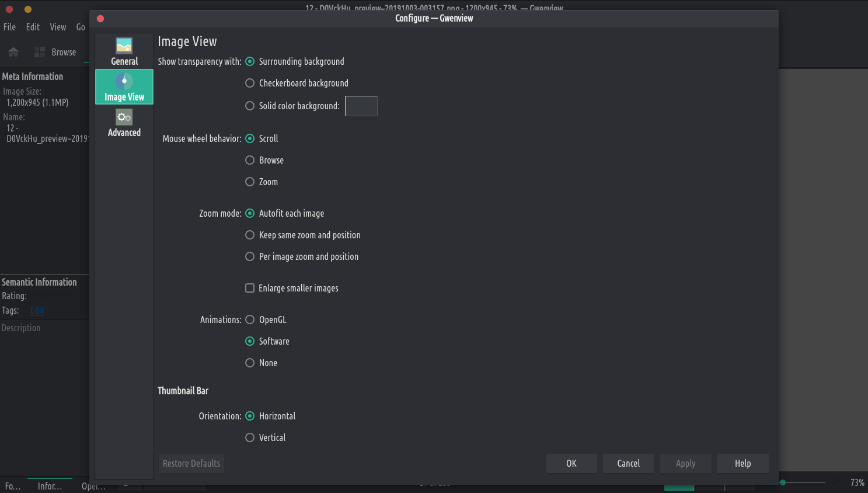Click the Apply button
868x493 pixels.
pos(686,463)
